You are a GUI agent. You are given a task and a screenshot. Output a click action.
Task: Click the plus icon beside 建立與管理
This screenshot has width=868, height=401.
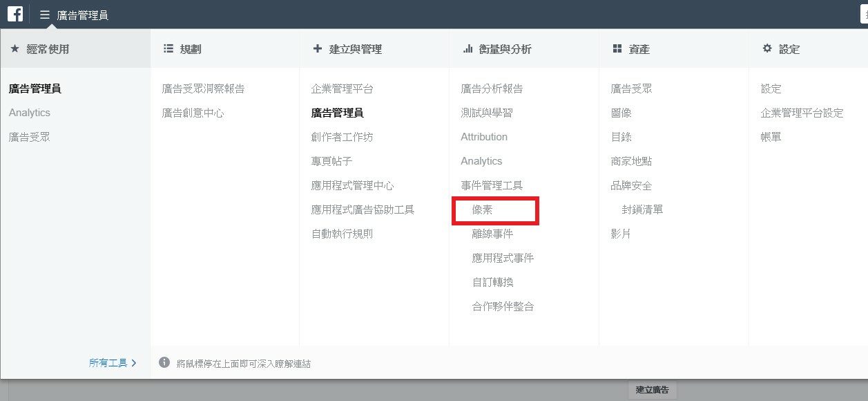(318, 49)
